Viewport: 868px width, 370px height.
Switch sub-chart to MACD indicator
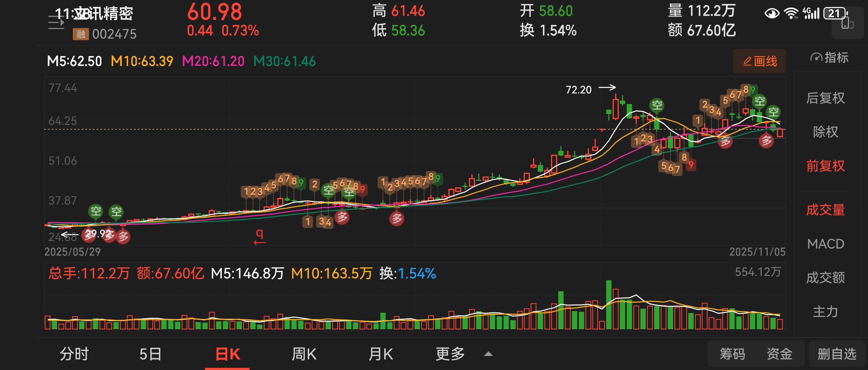coord(825,244)
